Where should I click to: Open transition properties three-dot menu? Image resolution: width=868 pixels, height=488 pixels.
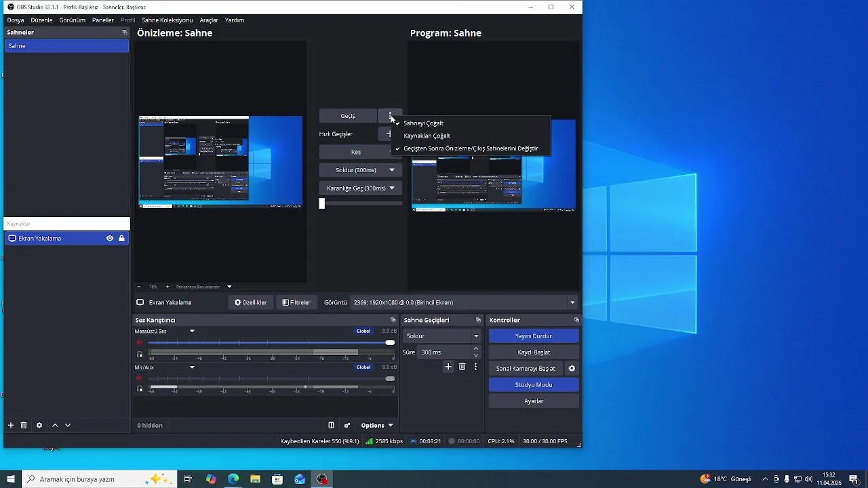(475, 367)
